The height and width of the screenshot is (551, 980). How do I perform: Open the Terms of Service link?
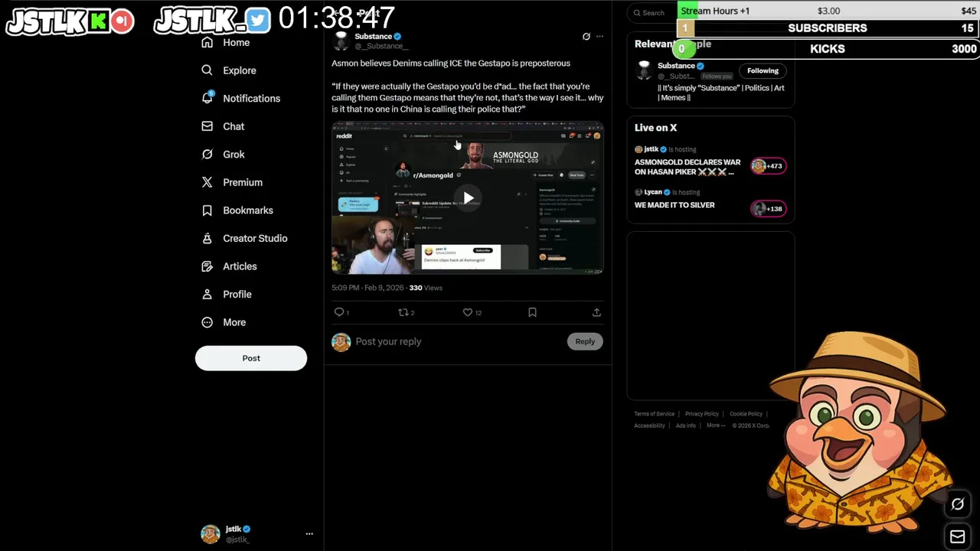[x=654, y=414]
